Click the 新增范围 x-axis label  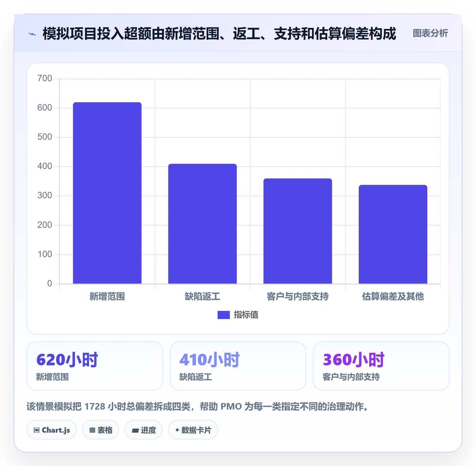[107, 297]
